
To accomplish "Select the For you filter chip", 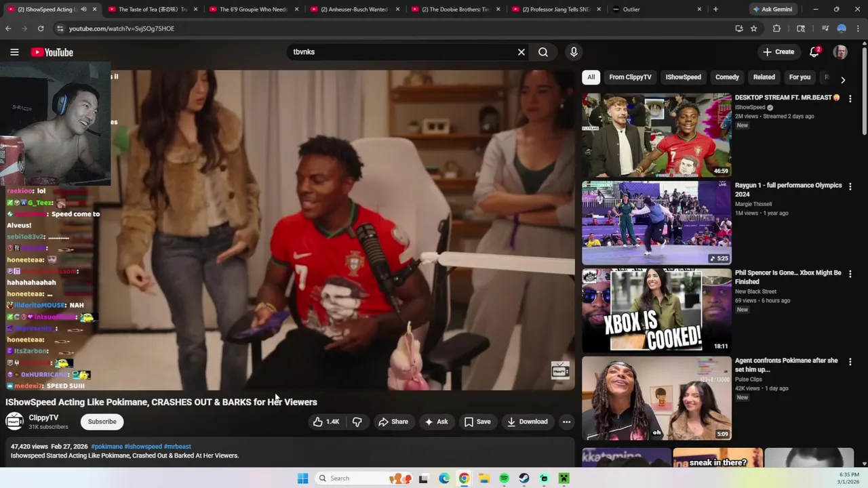I will tap(800, 77).
